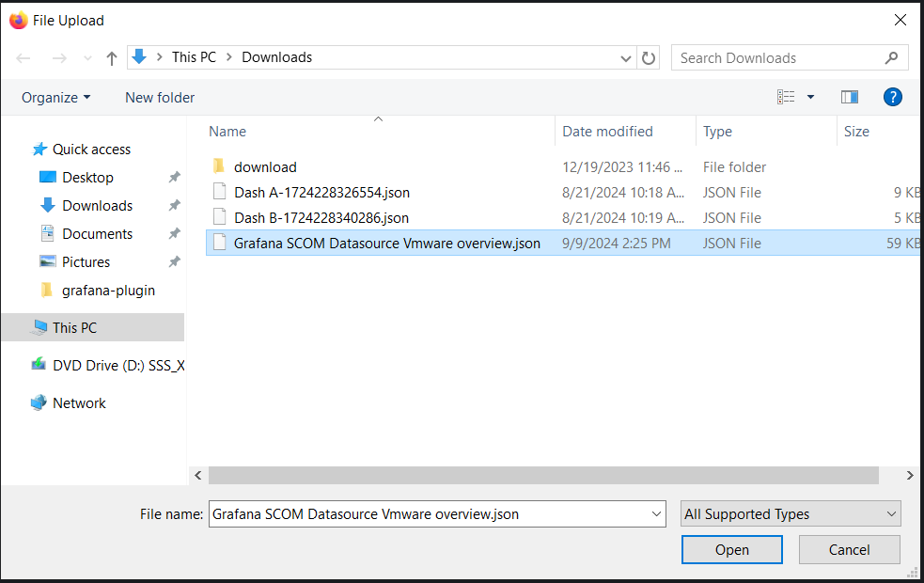Screen dimensions: 924x583
Task: Open Network in the navigation pane
Action: coord(79,403)
